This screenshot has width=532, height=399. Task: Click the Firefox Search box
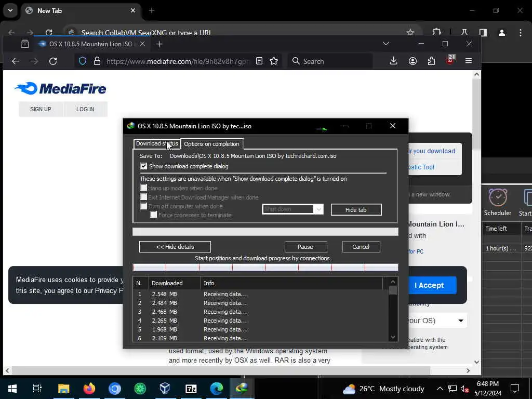point(330,61)
